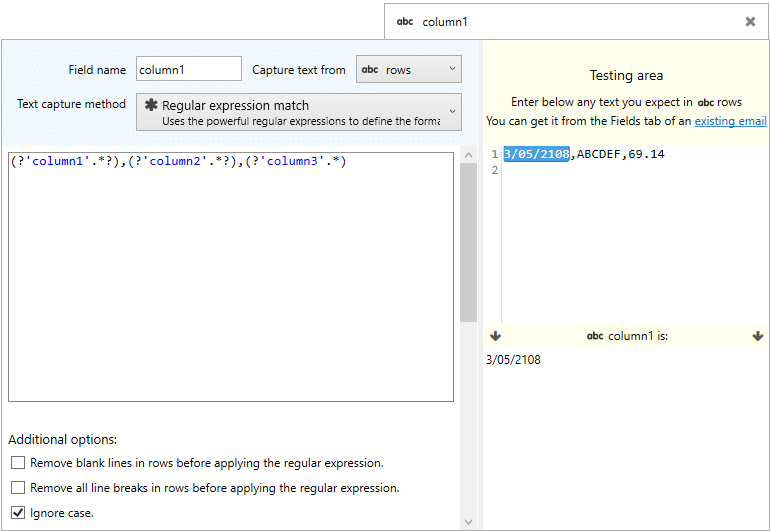Click abc icon next to column1 is

click(x=595, y=336)
